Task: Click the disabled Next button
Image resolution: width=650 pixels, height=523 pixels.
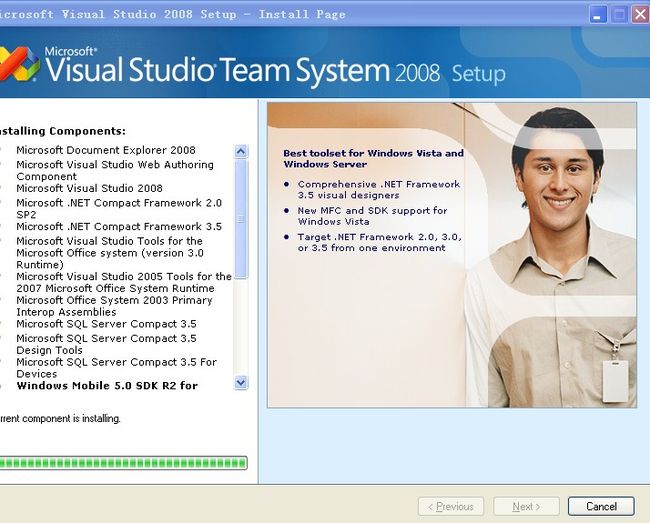Action: pyautogui.click(x=526, y=506)
